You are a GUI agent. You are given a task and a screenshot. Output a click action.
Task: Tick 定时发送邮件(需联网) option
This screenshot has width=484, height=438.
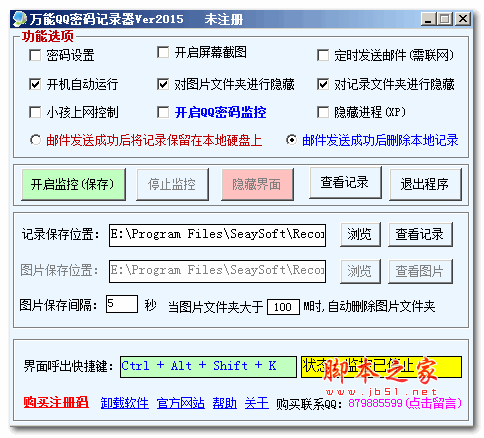pyautogui.click(x=323, y=55)
